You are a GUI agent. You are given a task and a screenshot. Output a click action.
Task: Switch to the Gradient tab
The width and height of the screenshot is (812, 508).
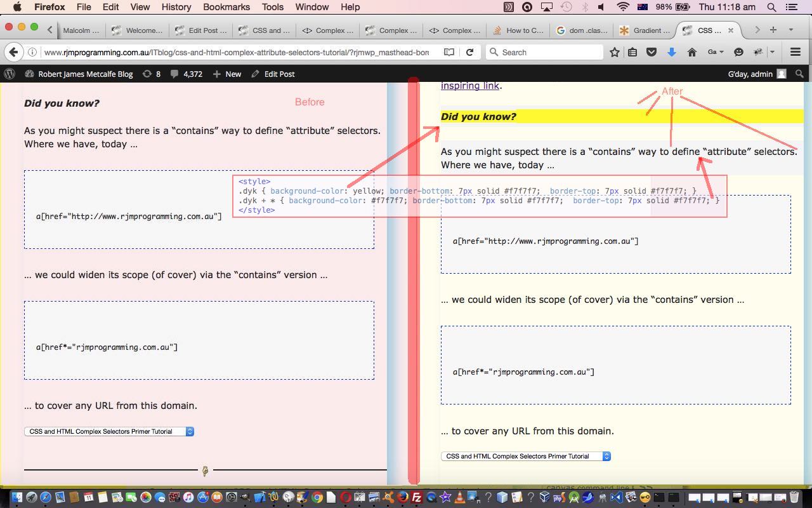click(x=645, y=29)
